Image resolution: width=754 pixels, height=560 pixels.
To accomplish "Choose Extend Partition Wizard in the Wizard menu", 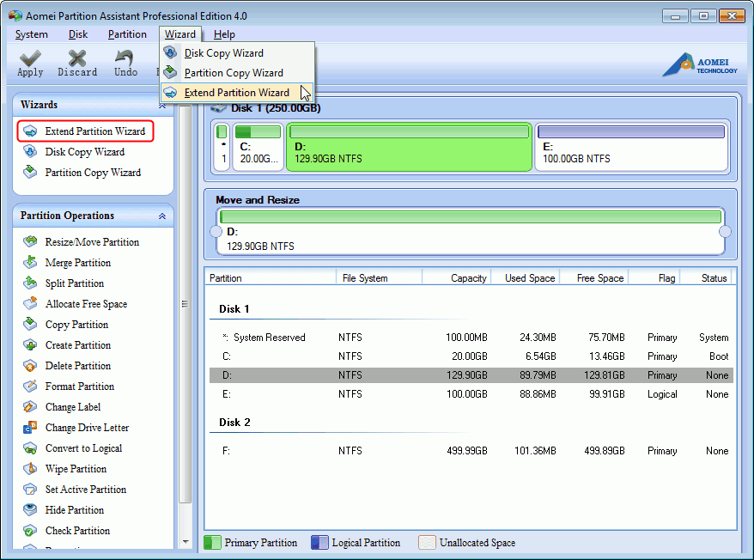I will [x=236, y=93].
